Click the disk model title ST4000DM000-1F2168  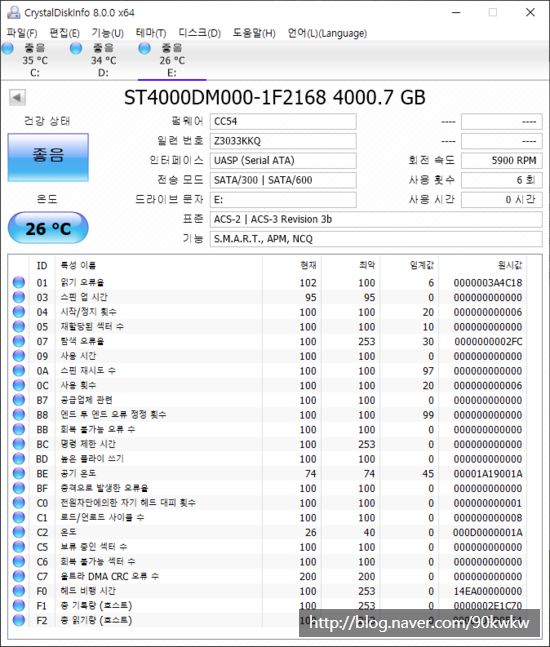225,98
